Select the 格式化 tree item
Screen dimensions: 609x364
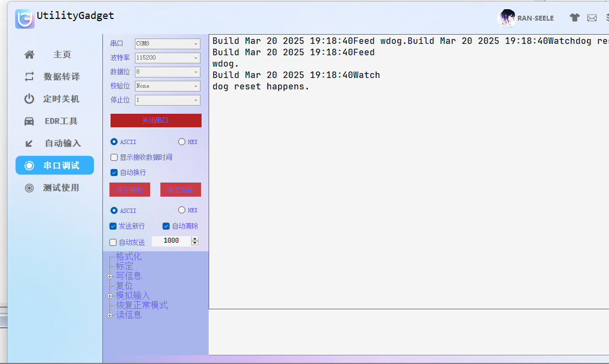(x=128, y=256)
